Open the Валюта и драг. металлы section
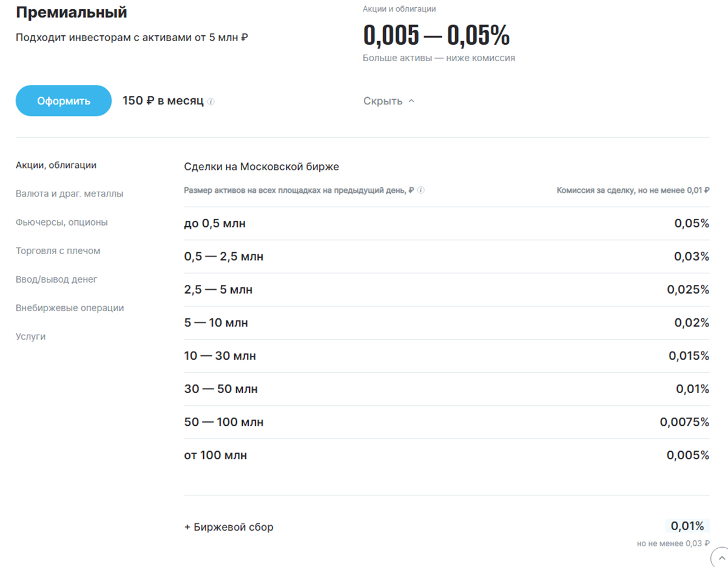This screenshot has height=567, width=728. pos(69,193)
